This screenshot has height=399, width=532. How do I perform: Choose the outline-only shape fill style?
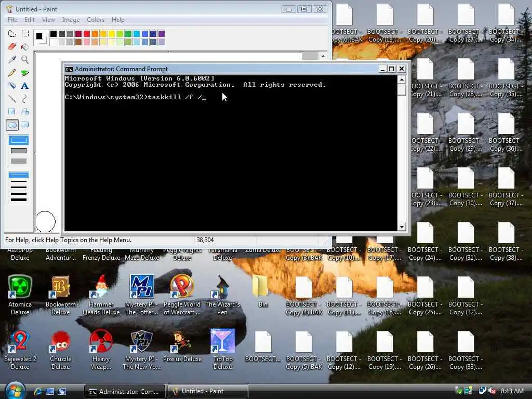click(x=19, y=140)
